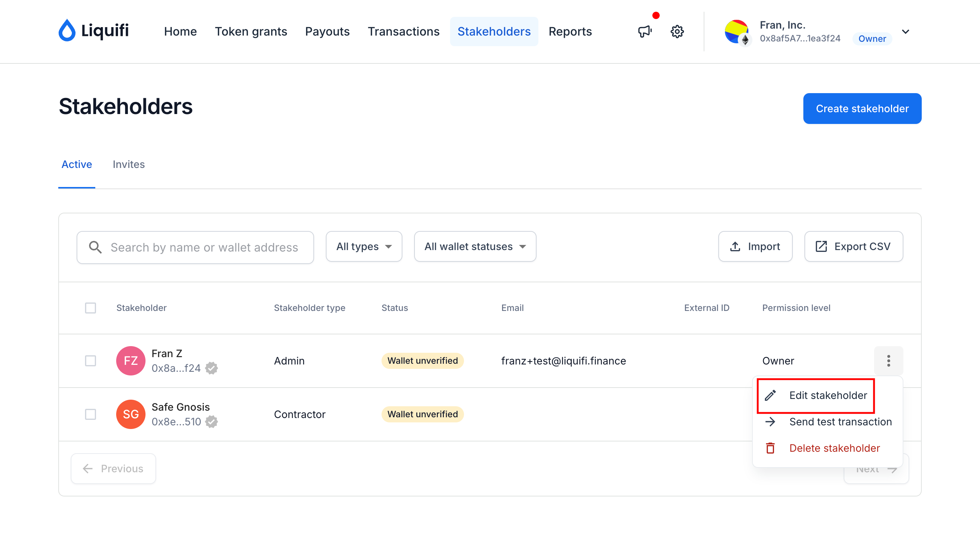Select the Stakeholders nav item
Viewport: 980px width, 550px height.
pos(494,32)
